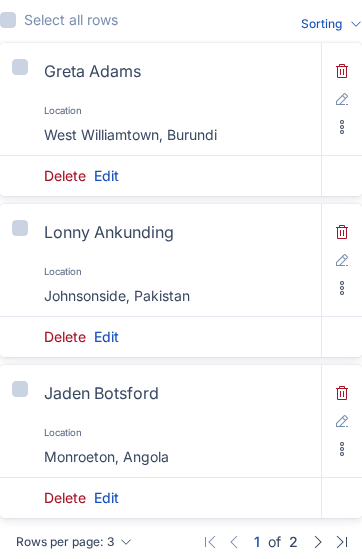Select the Lonny Ankunding row checkbox
The image size is (362, 559).
click(20, 228)
